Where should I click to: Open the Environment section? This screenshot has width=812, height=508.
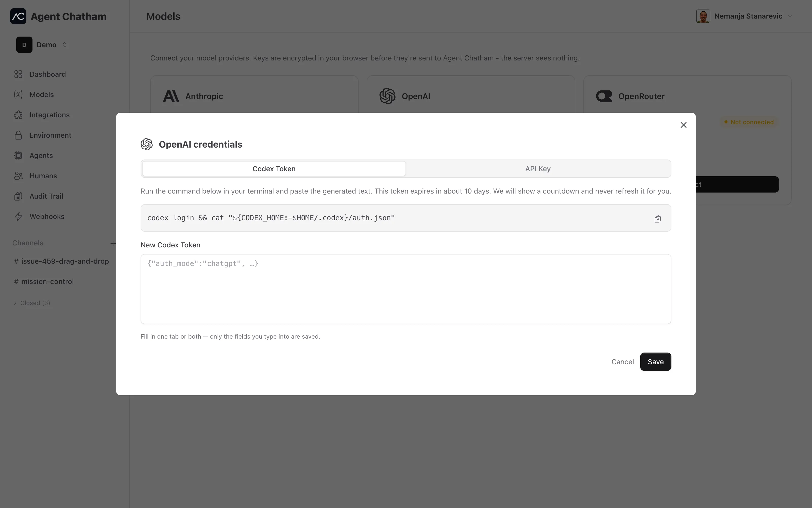[x=50, y=135]
